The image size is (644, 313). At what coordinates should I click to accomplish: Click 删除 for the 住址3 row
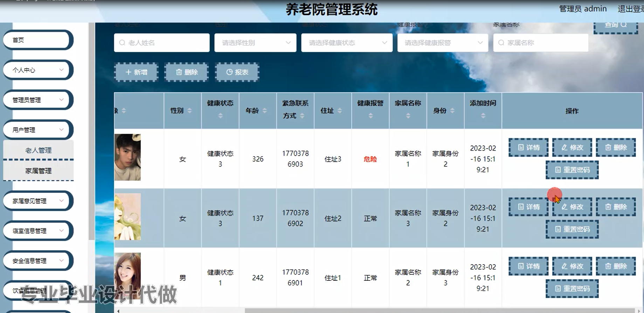[x=616, y=148]
